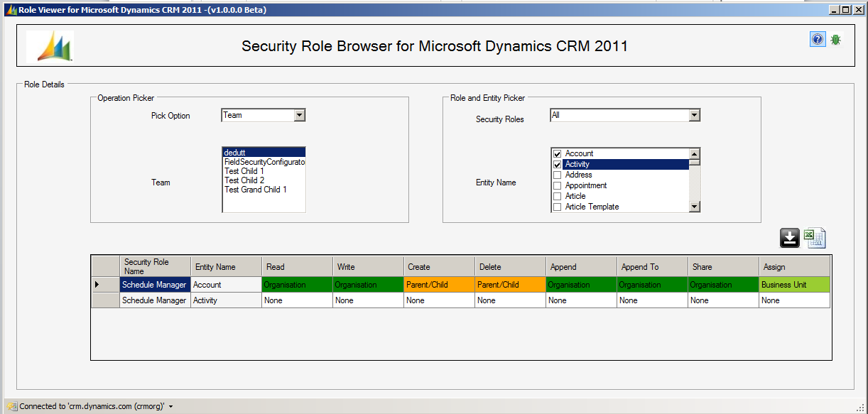Click Organisation cell under Share
868x414 pixels.
(x=723, y=285)
